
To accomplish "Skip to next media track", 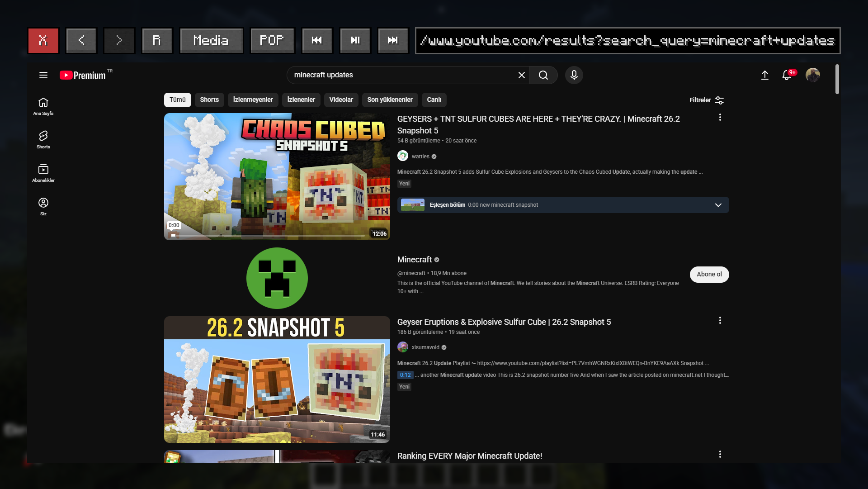I will tap(393, 41).
